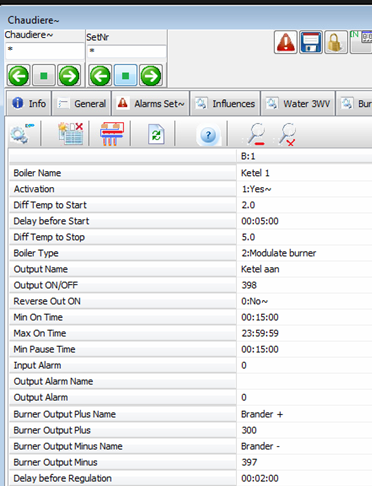This screenshot has height=486, width=372.
Task: Click the floppy disk save icon
Action: pos(311,42)
